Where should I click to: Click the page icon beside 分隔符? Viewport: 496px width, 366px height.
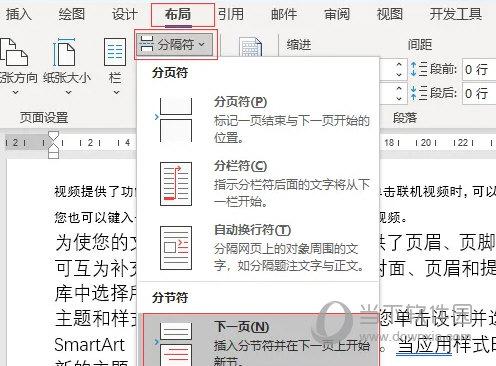tap(250, 47)
